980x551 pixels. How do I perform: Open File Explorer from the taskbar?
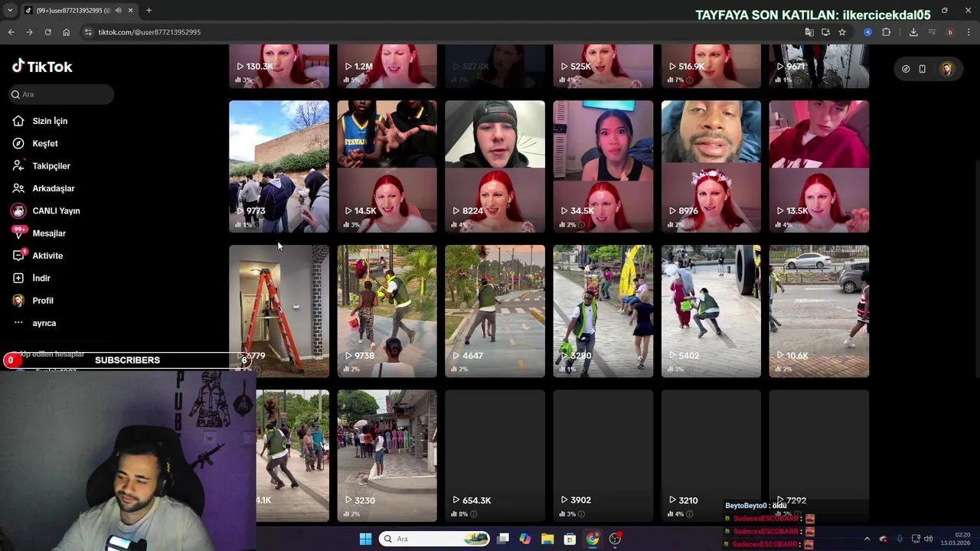point(547,539)
